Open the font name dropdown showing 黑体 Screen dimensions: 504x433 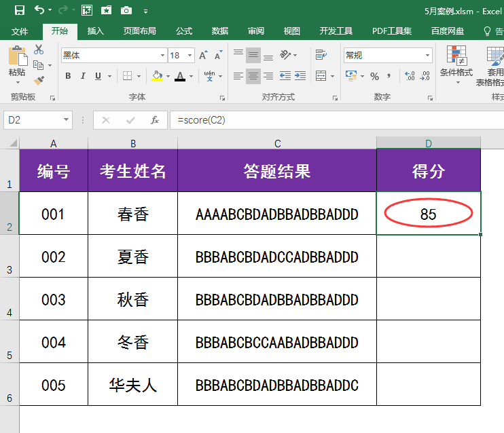[162, 56]
